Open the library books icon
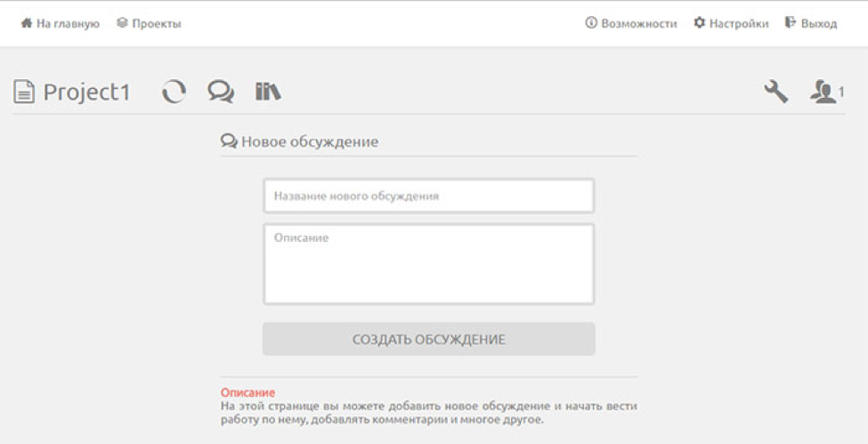 pyautogui.click(x=268, y=92)
